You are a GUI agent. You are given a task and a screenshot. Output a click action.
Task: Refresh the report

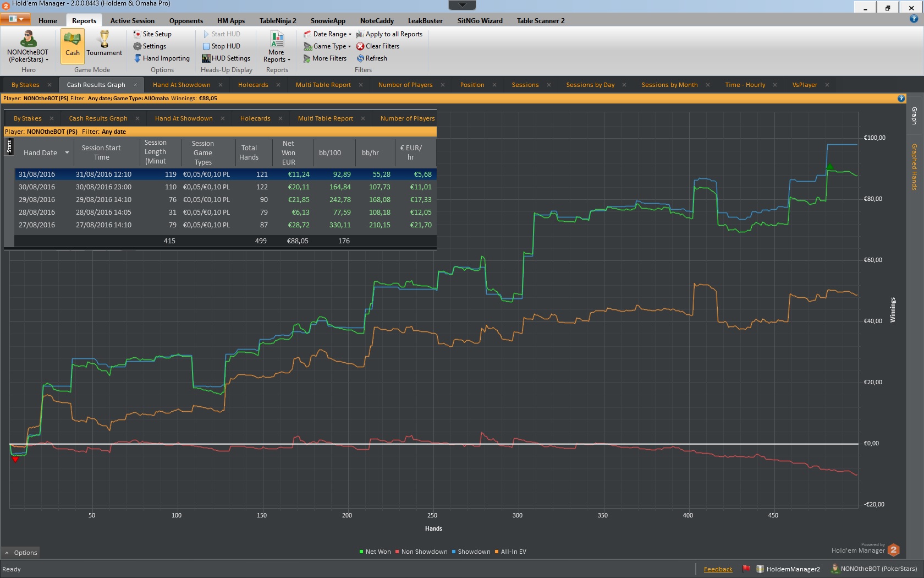(x=372, y=58)
